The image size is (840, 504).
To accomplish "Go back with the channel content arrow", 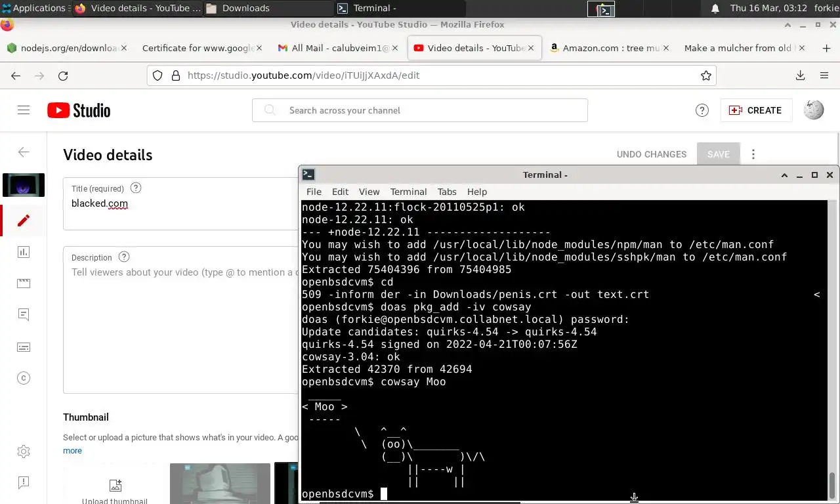I will (24, 152).
